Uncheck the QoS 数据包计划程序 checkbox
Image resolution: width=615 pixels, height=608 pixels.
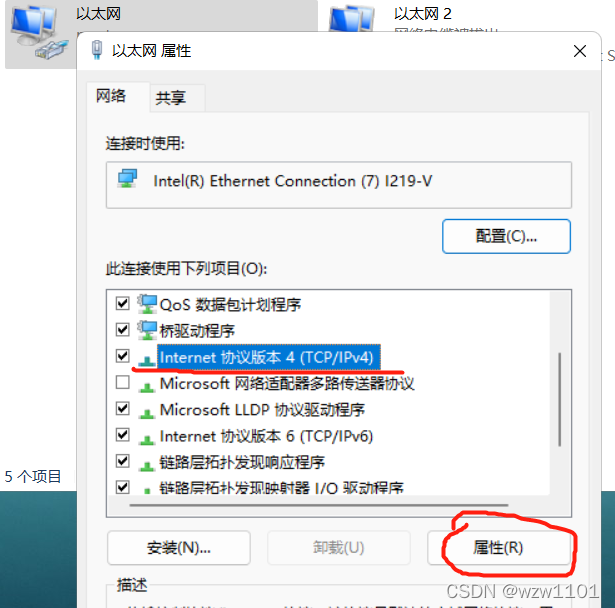pyautogui.click(x=123, y=303)
